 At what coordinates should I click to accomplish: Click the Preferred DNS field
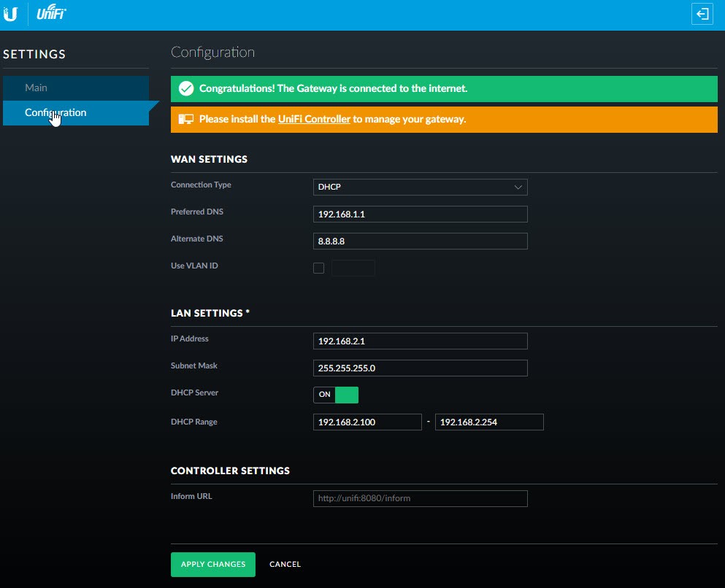coord(420,214)
